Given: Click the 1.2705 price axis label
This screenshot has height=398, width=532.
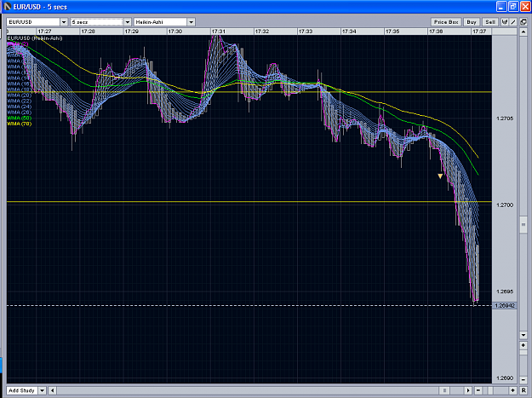Looking at the screenshot, I should (505, 118).
